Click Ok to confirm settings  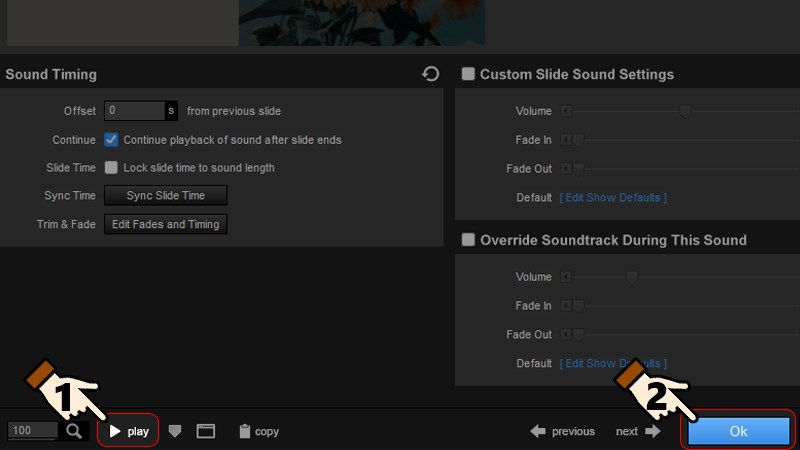pyautogui.click(x=738, y=431)
